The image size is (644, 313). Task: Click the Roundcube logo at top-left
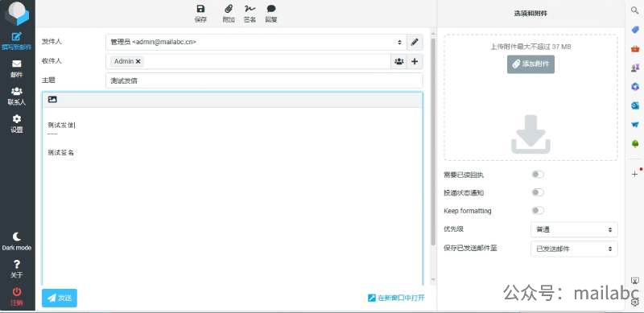coord(17,14)
